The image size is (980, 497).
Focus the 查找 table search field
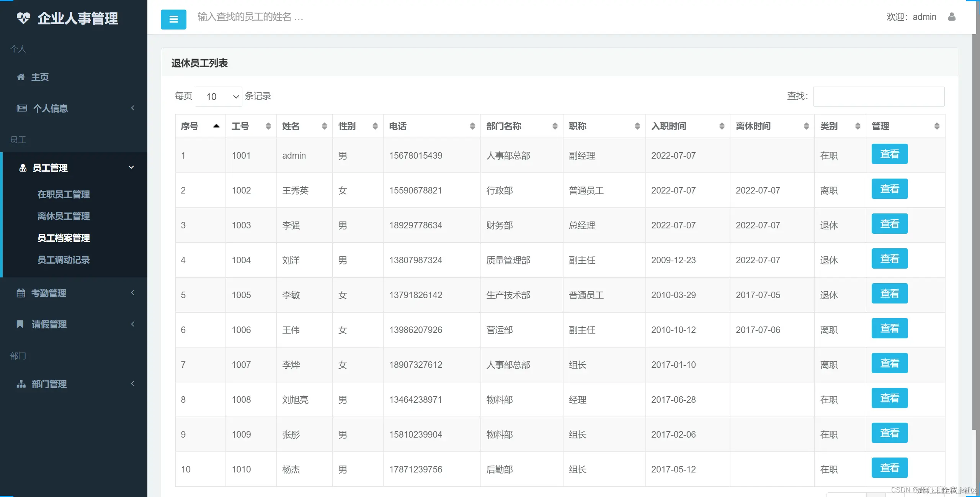(x=879, y=97)
